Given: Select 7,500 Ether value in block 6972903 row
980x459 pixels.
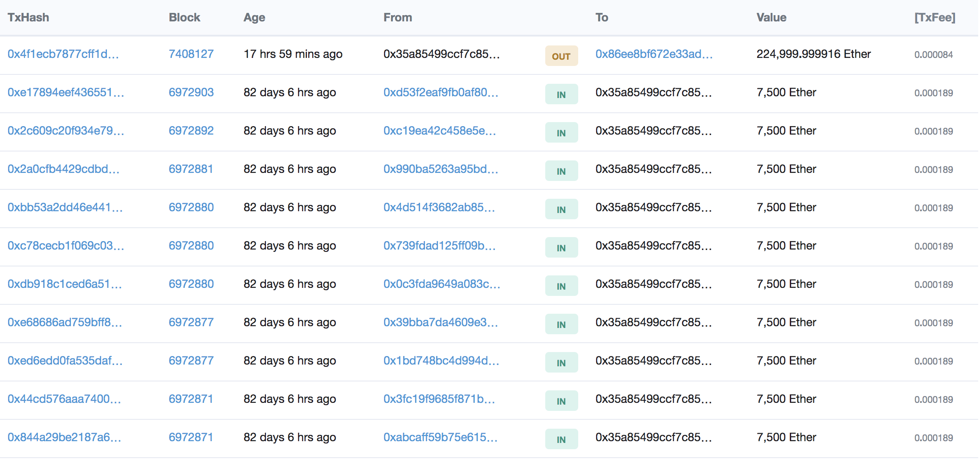Looking at the screenshot, I should [x=786, y=92].
